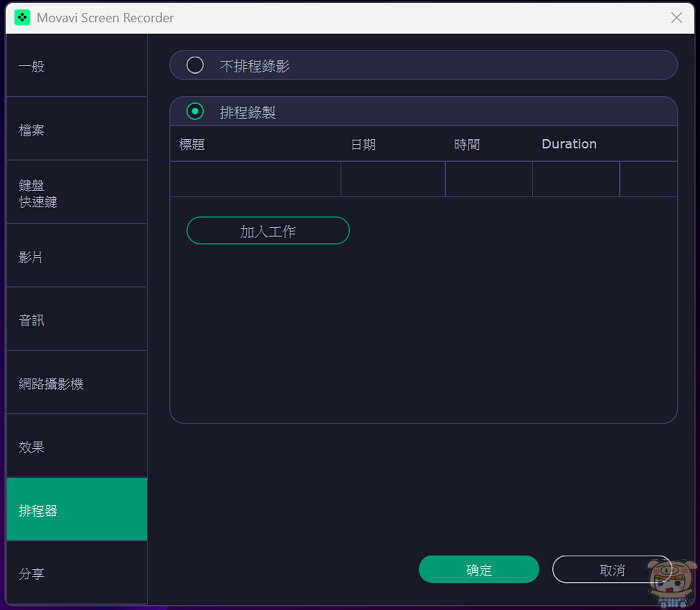Click the 取消 button

click(x=612, y=570)
